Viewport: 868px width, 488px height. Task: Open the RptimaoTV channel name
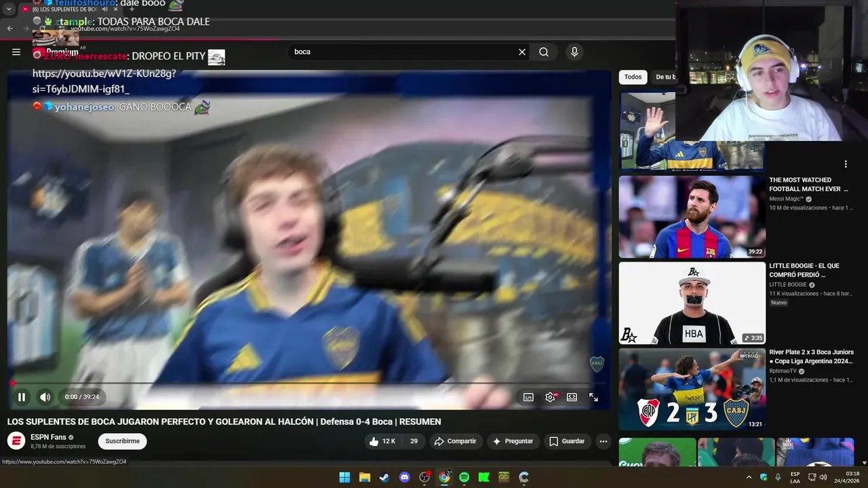[x=783, y=371]
